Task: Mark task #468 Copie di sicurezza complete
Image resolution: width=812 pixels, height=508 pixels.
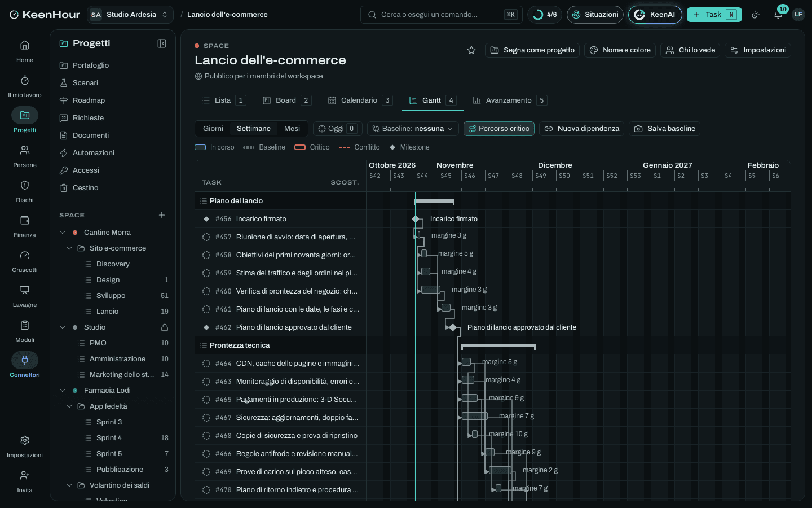Action: click(206, 436)
